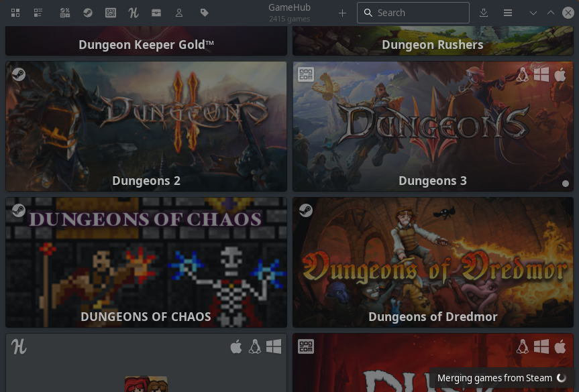Click the GameHub window title
The height and width of the screenshot is (392, 579).
click(290, 7)
